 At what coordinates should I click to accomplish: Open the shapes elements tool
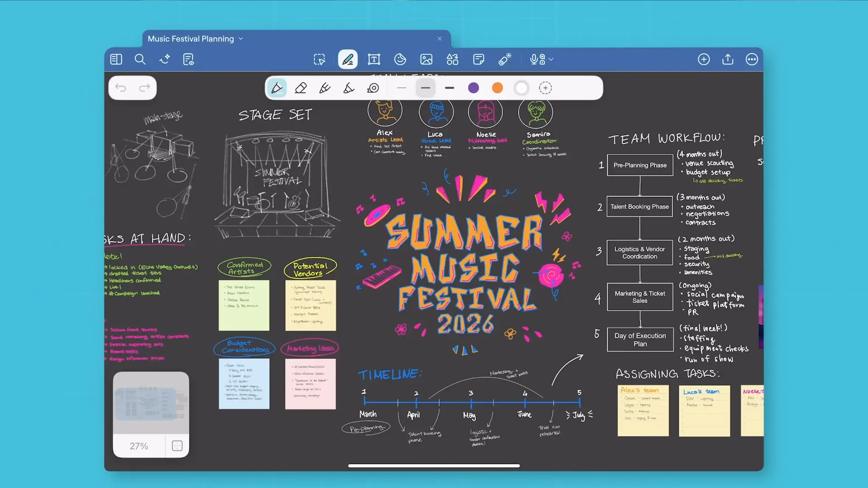[453, 59]
